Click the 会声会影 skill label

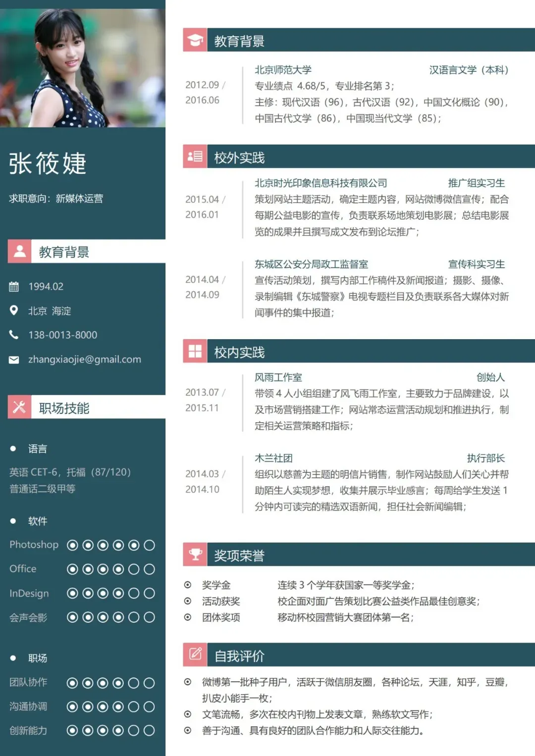click(x=28, y=617)
